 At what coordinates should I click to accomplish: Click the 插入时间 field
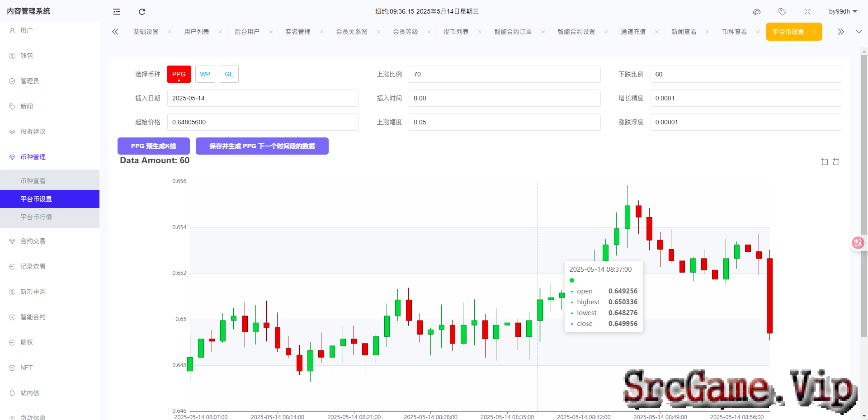[505, 98]
